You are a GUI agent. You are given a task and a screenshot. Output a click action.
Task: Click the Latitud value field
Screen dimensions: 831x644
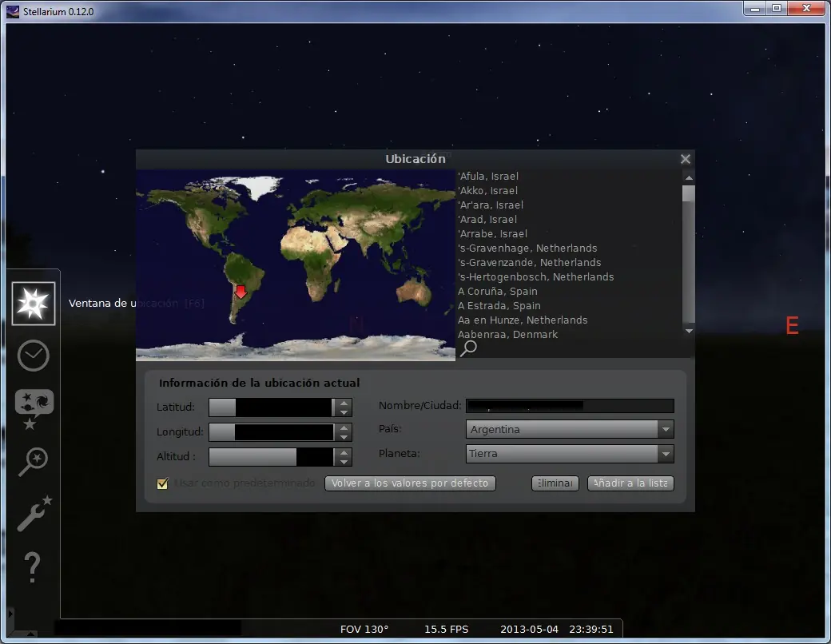click(272, 407)
